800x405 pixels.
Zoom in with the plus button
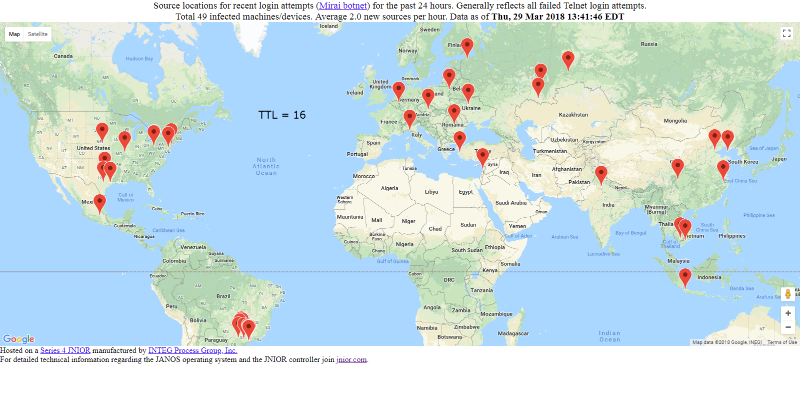pyautogui.click(x=788, y=313)
